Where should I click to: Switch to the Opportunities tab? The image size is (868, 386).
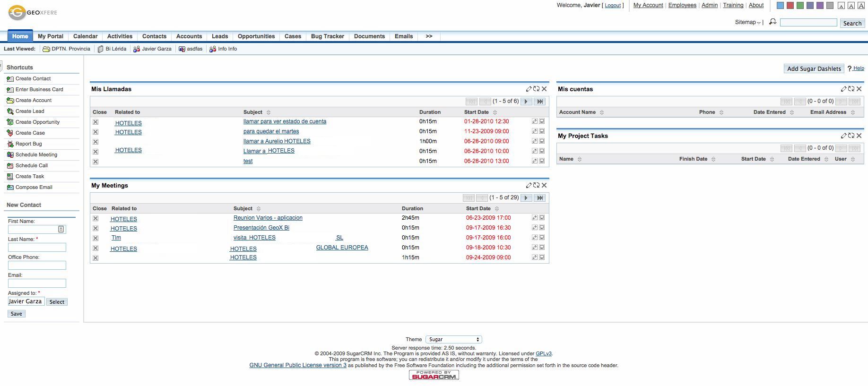tap(256, 36)
